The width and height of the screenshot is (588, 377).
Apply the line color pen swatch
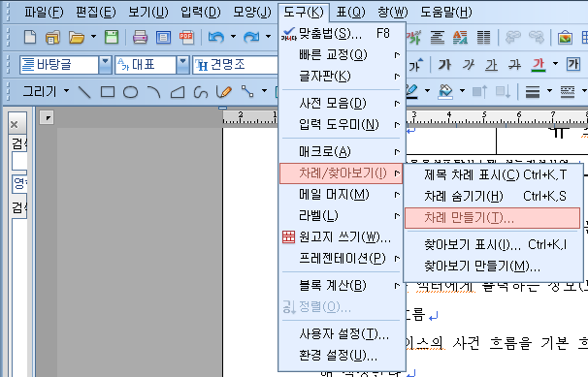click(x=412, y=92)
